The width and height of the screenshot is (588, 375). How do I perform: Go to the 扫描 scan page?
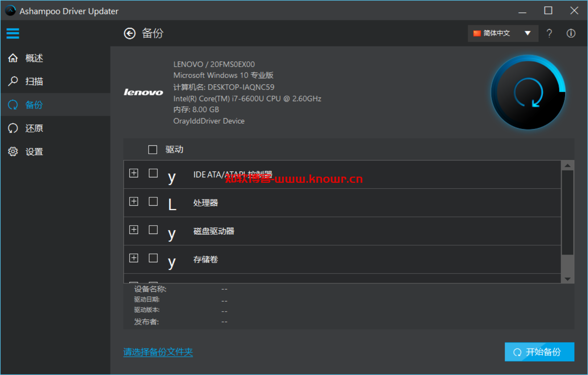[55, 81]
